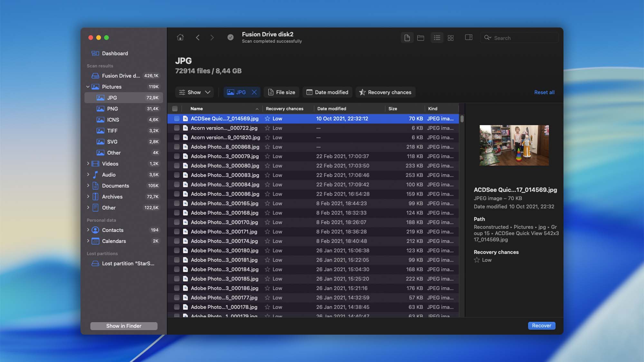Go back with the left arrow
Screen dimensions: 644x362
coord(198,38)
